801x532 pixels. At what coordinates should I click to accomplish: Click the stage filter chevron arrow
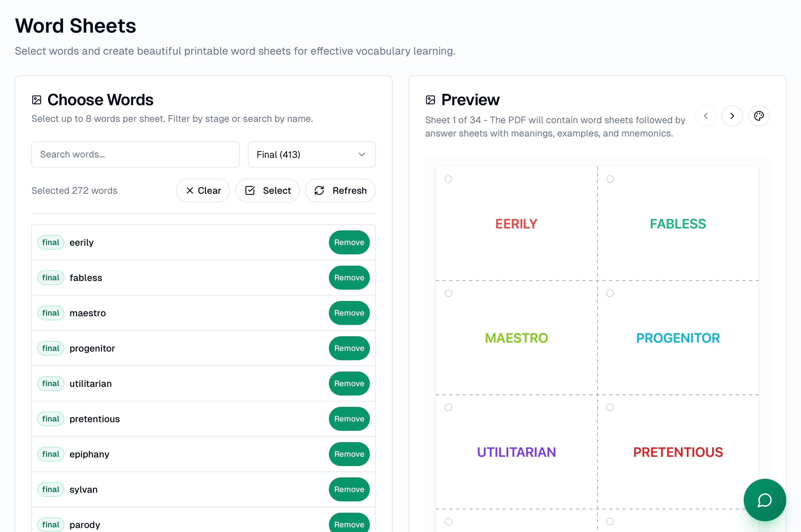tap(362, 154)
